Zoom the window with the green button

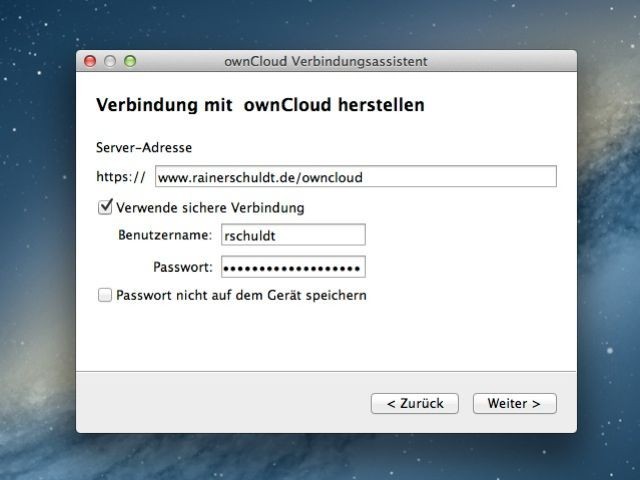click(129, 61)
